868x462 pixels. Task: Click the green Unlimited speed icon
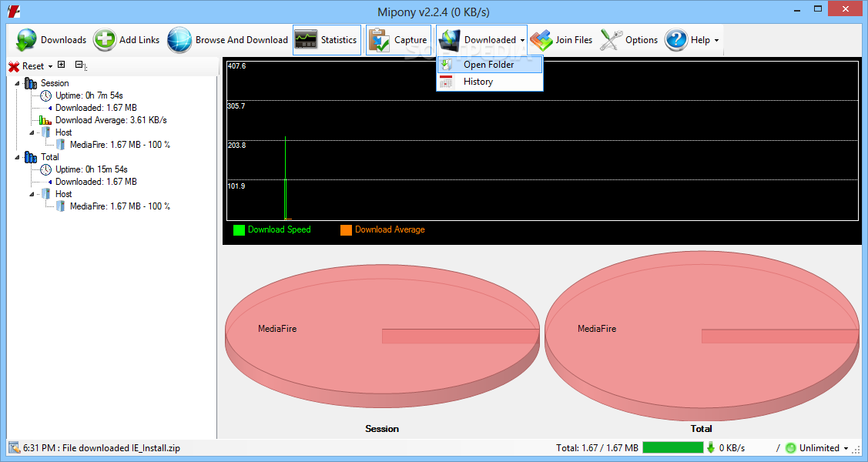791,448
